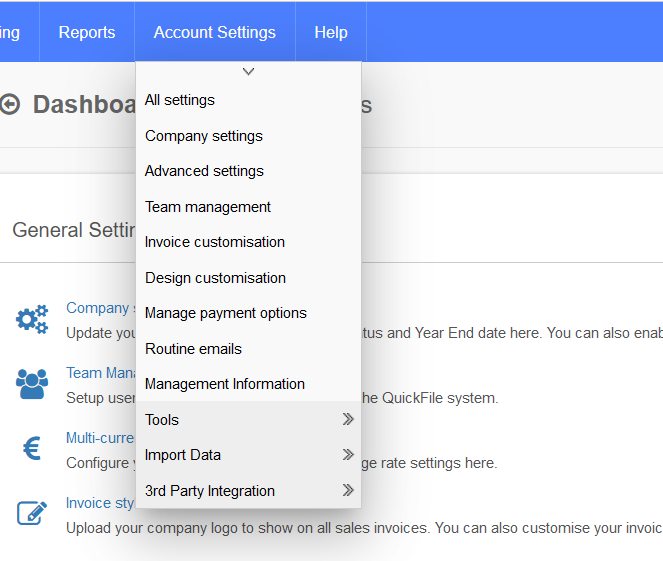Screen dimensions: 663x561
Task: Click the euro icon for Multi-currency
Action: click(32, 448)
